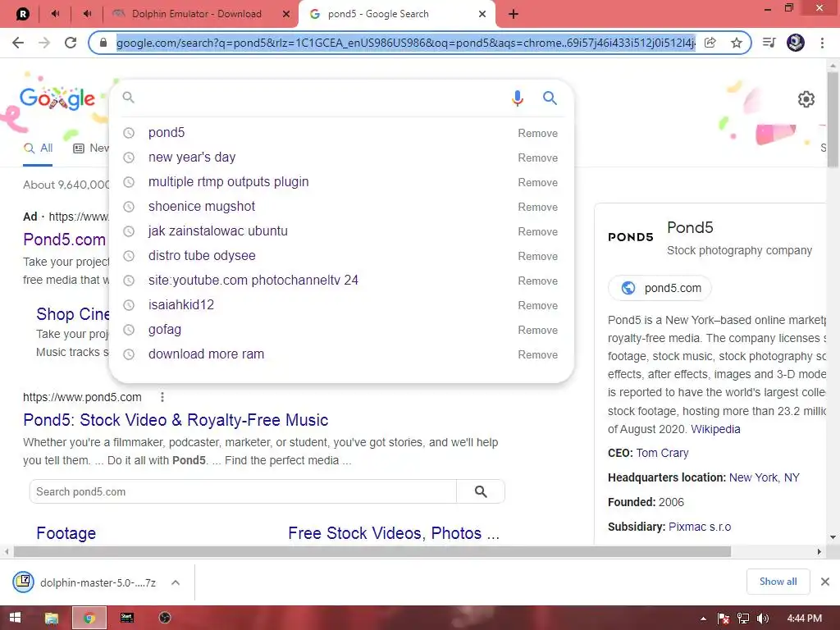
Task: Open the Pond5.com ad link
Action: [x=64, y=240]
